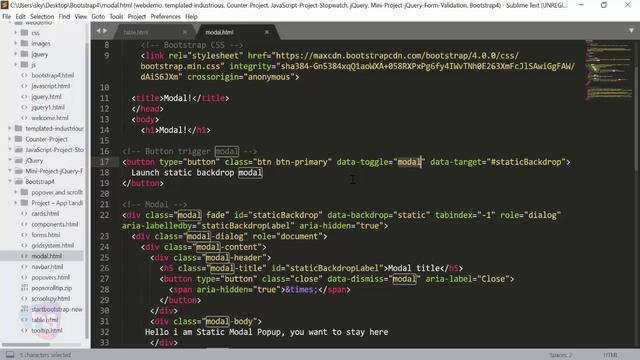Open javascript.html from sidebar
640x360 pixels.
tap(51, 86)
